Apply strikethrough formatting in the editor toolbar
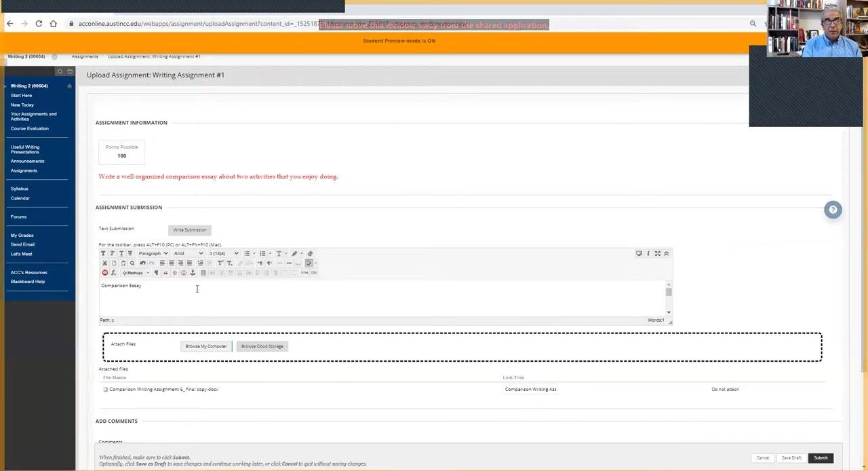The width and height of the screenshot is (868, 471). 130,253
